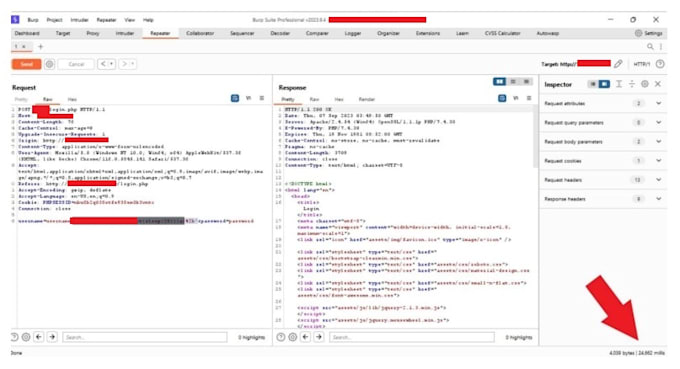Go to next request in history
This screenshot has width=680, height=369.
(x=124, y=64)
